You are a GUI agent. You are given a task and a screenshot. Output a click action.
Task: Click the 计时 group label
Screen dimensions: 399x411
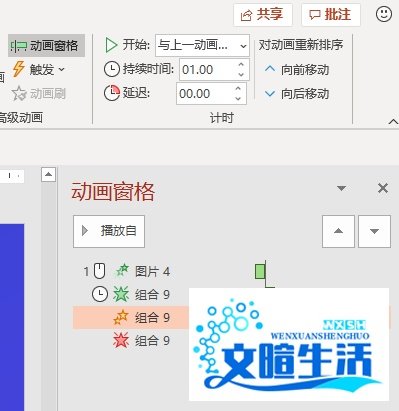tap(222, 118)
